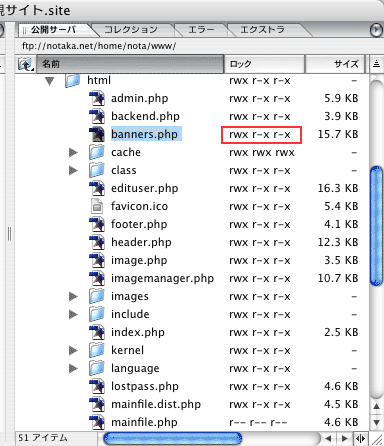The image size is (384, 446).
Task: Click the language folder icon
Action: pos(97,368)
